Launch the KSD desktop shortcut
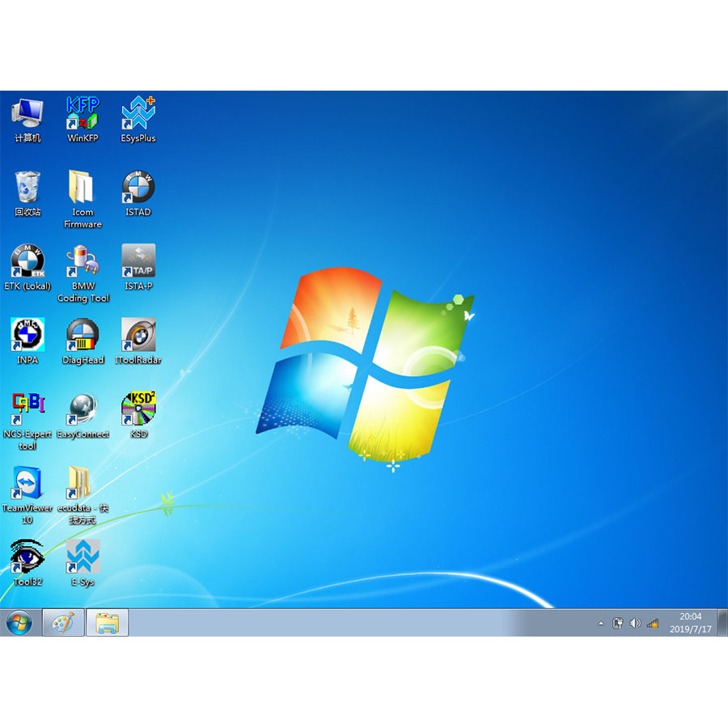This screenshot has height=728, width=728. pyautogui.click(x=138, y=415)
